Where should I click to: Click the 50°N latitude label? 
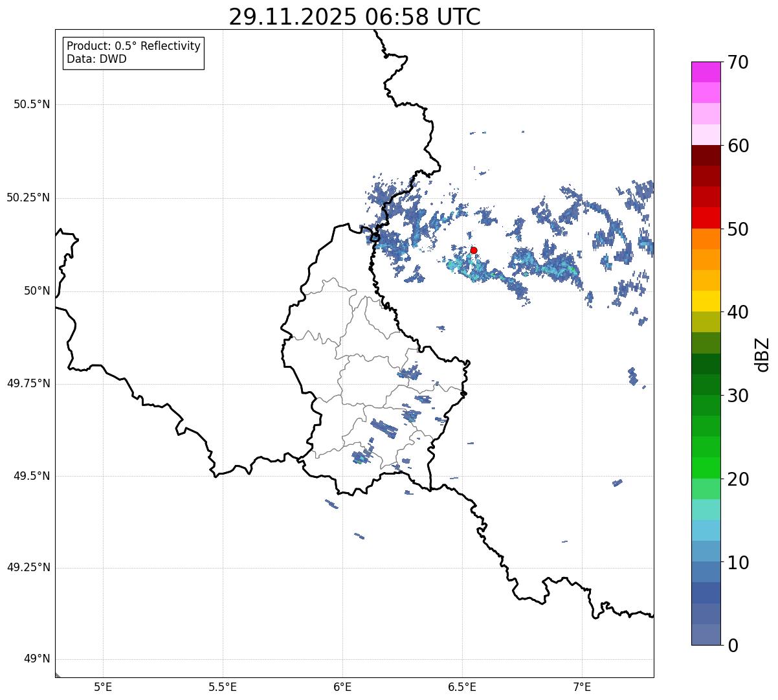click(x=37, y=291)
